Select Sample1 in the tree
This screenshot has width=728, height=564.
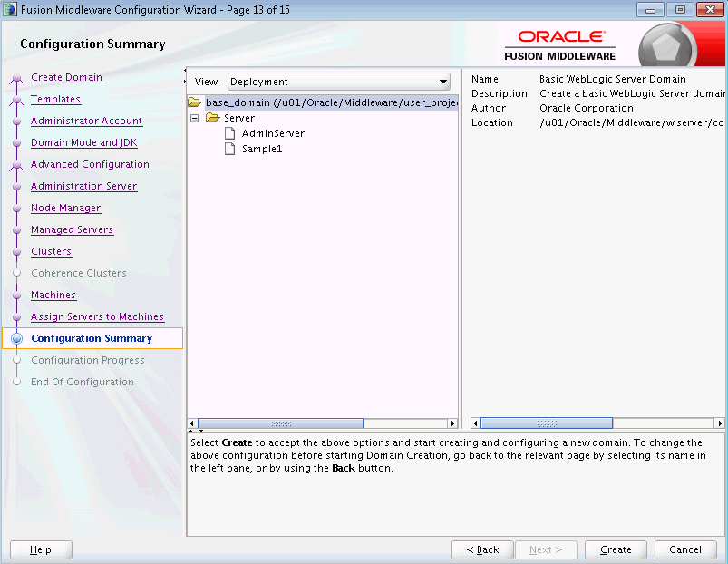tap(262, 149)
